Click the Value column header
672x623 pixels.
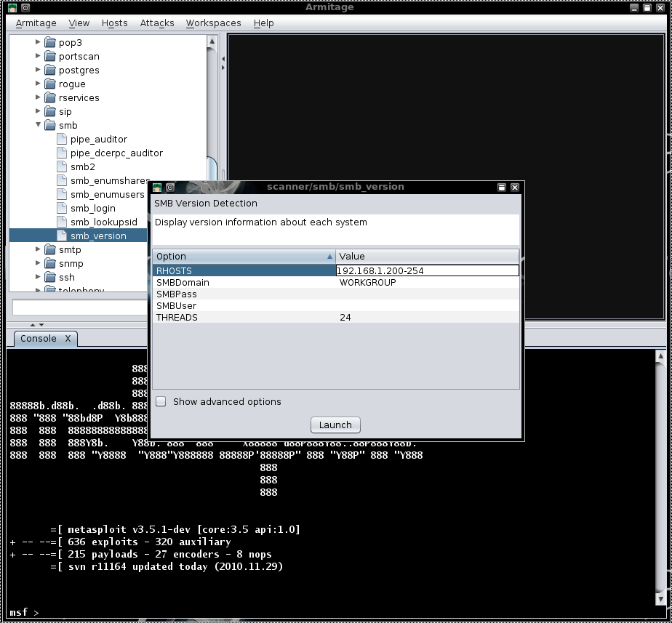[x=428, y=256]
